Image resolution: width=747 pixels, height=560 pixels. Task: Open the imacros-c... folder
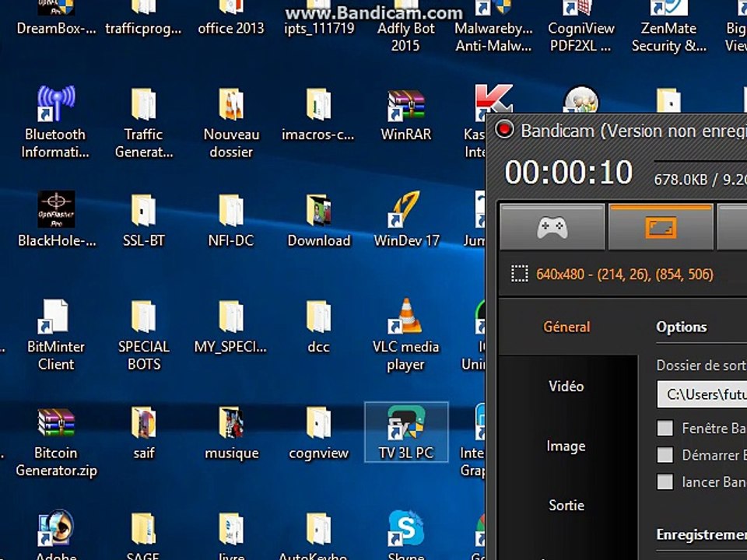click(x=318, y=114)
